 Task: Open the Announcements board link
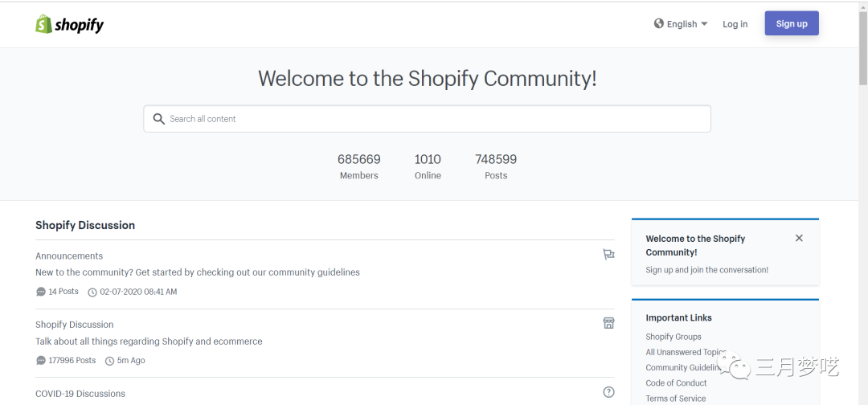coord(69,256)
